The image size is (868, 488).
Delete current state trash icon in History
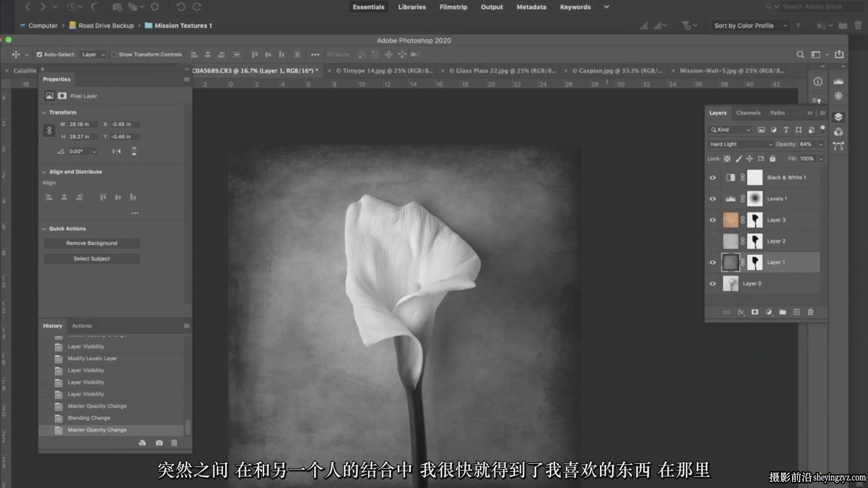174,443
